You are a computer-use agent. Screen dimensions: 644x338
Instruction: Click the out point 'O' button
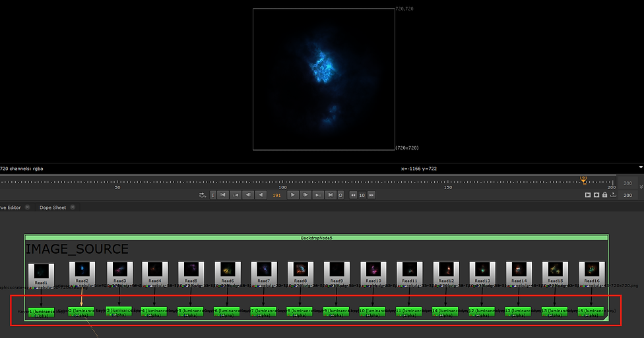pos(340,195)
